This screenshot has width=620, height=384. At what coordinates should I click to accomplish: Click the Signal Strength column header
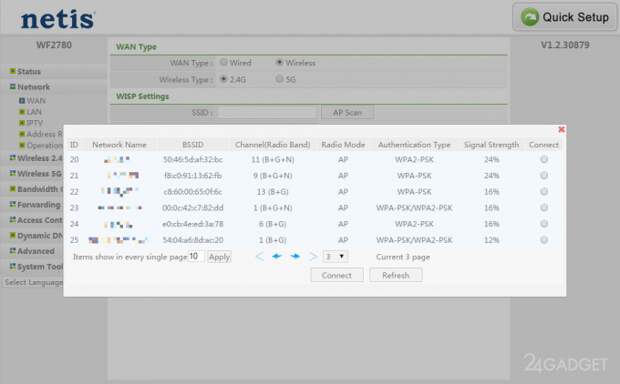click(491, 145)
